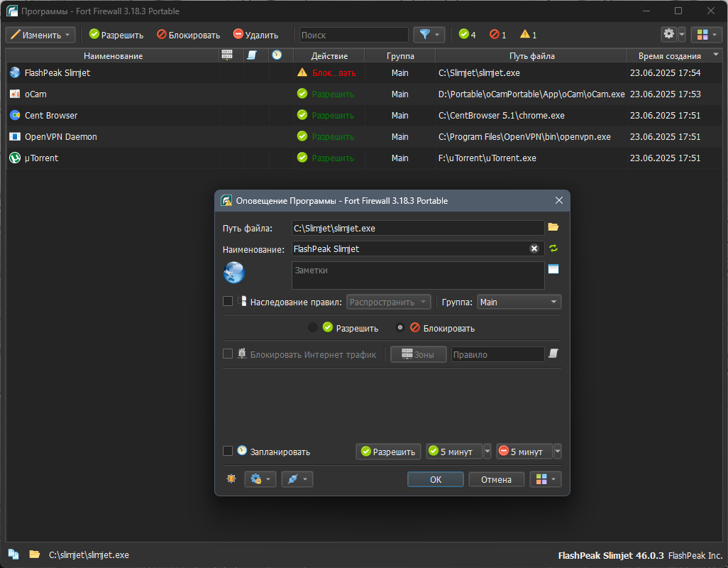Click the orange sun icon in the dialog footer
Viewport: 728px width, 568px height.
click(231, 479)
